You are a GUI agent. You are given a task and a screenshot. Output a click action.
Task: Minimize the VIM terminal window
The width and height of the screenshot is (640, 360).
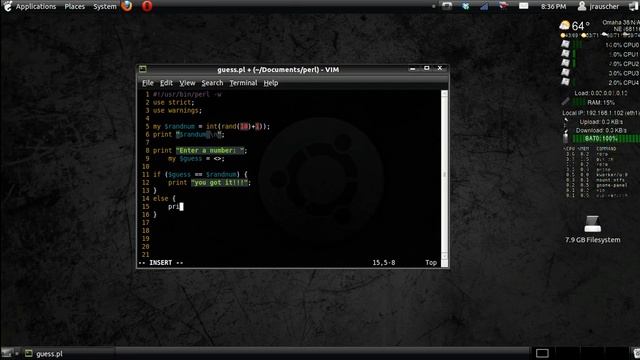pyautogui.click(x=413, y=69)
